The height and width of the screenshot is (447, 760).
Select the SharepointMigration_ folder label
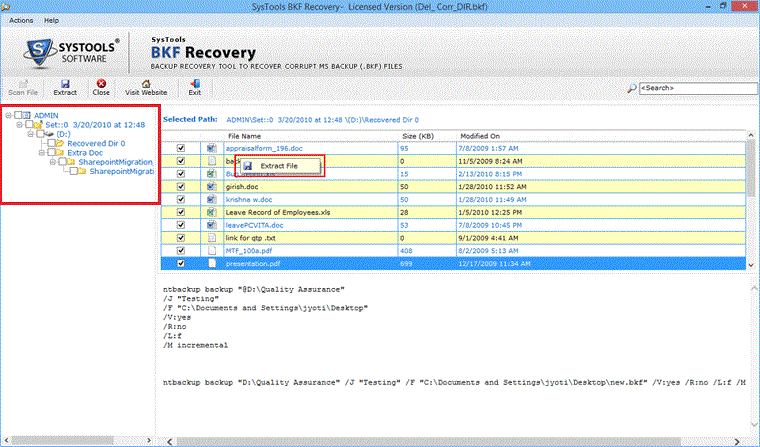coord(115,162)
